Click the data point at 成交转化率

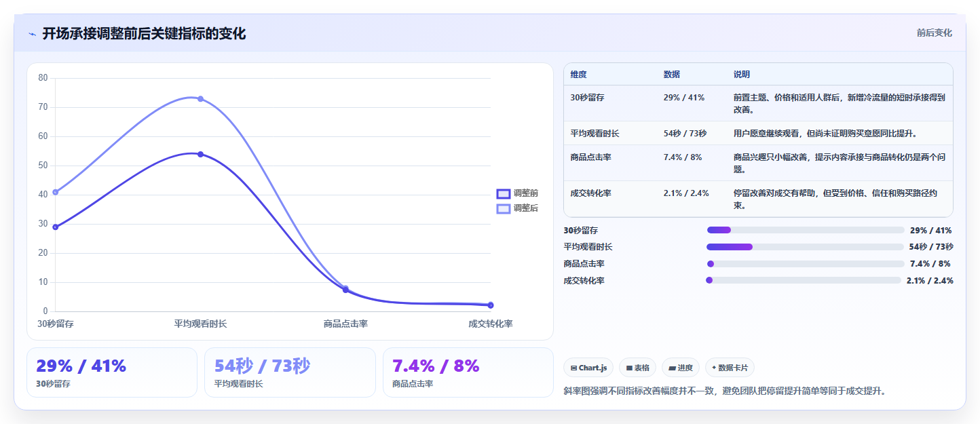(491, 305)
